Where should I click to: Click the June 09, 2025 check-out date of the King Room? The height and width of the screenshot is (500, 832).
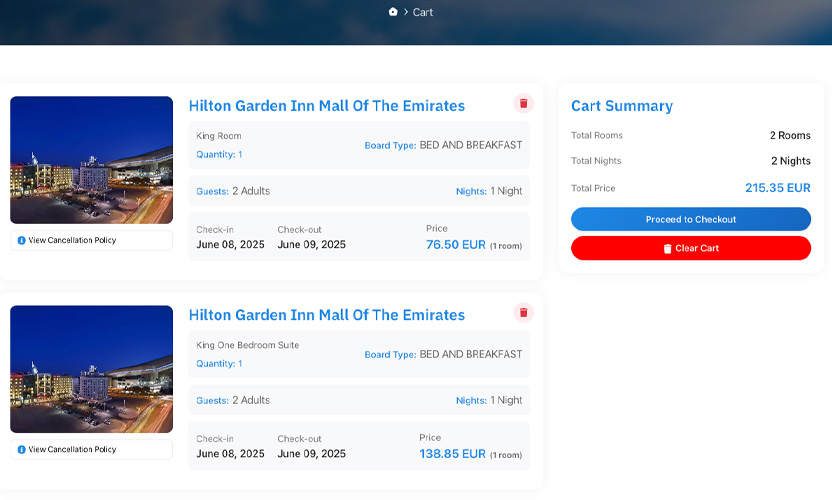click(311, 245)
